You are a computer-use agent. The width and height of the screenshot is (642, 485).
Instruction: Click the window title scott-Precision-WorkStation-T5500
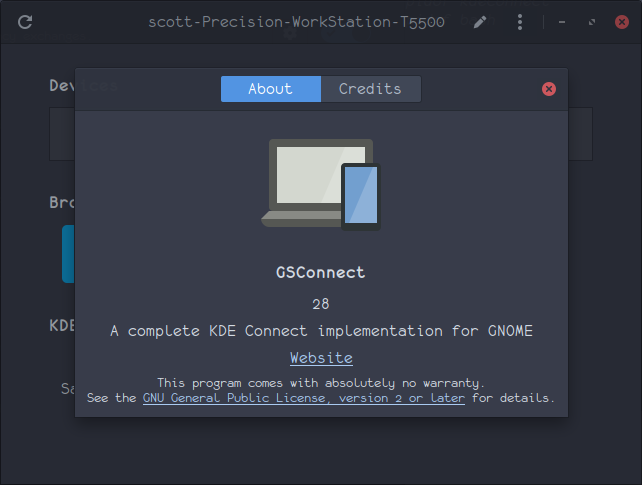point(296,22)
